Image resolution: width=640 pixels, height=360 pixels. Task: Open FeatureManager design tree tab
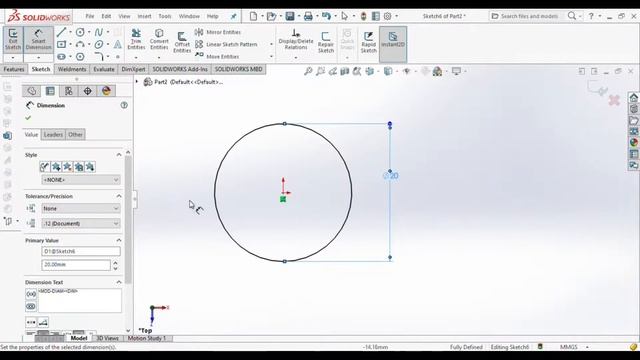[x=31, y=91]
